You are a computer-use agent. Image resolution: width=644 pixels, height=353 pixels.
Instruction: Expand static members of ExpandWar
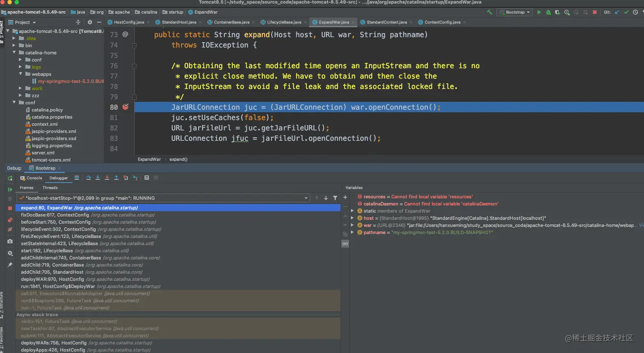(x=352, y=211)
